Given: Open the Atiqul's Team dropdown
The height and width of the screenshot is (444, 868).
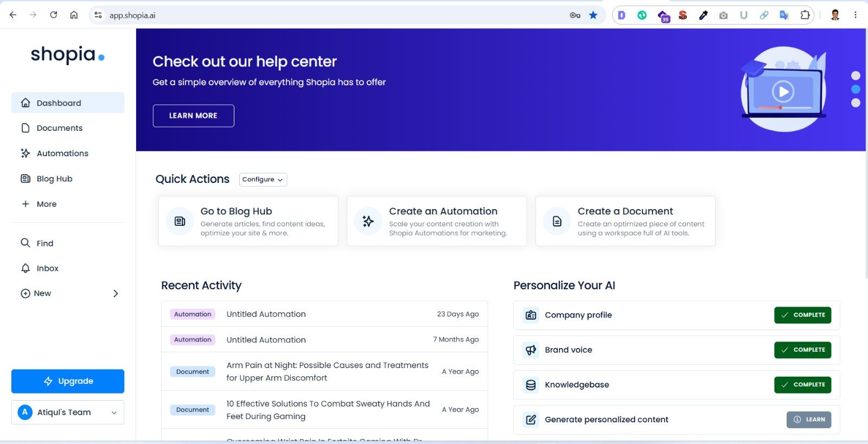Looking at the screenshot, I should click(x=68, y=413).
